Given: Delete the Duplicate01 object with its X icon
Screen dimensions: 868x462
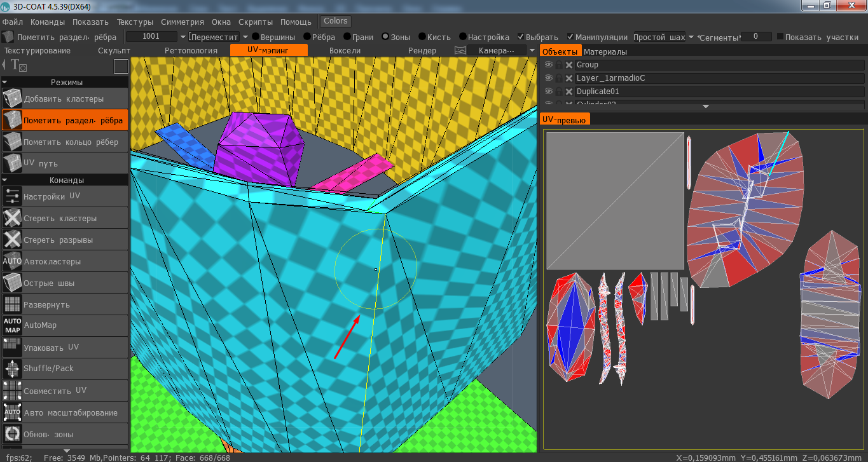Looking at the screenshot, I should tap(569, 92).
